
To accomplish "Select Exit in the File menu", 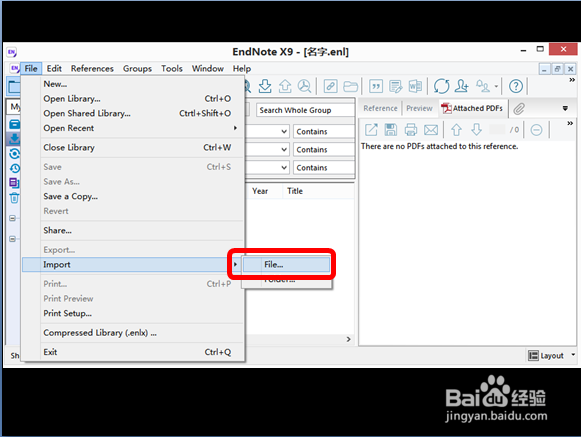I will click(133, 352).
